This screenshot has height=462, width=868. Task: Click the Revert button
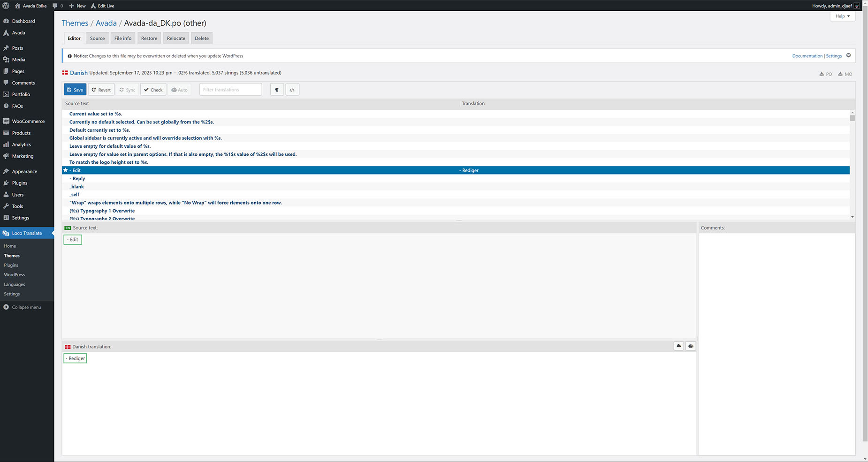101,90
